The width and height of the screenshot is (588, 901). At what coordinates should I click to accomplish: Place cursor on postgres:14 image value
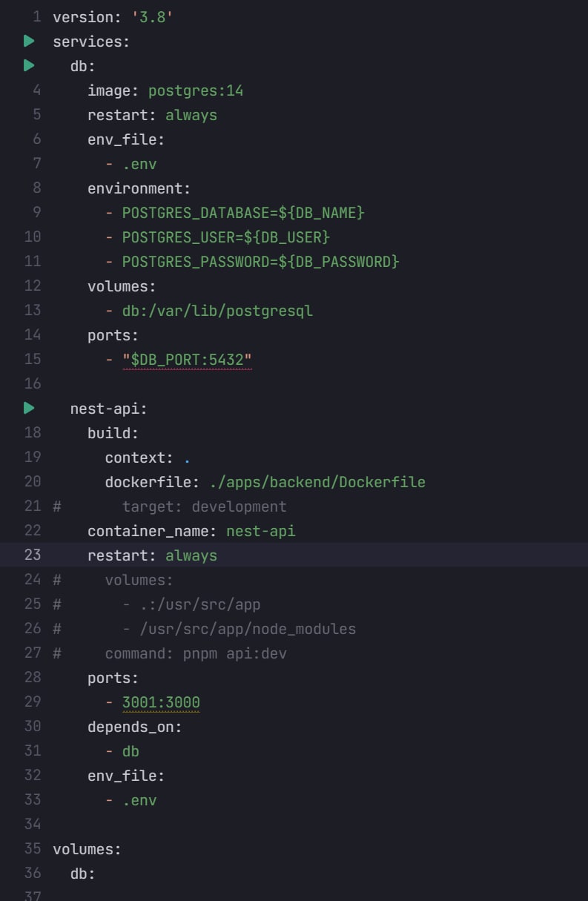(x=196, y=91)
